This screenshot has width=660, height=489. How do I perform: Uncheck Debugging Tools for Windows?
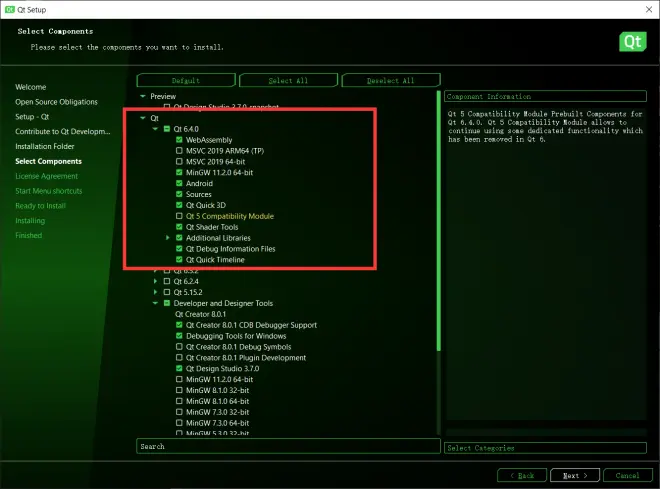(179, 336)
